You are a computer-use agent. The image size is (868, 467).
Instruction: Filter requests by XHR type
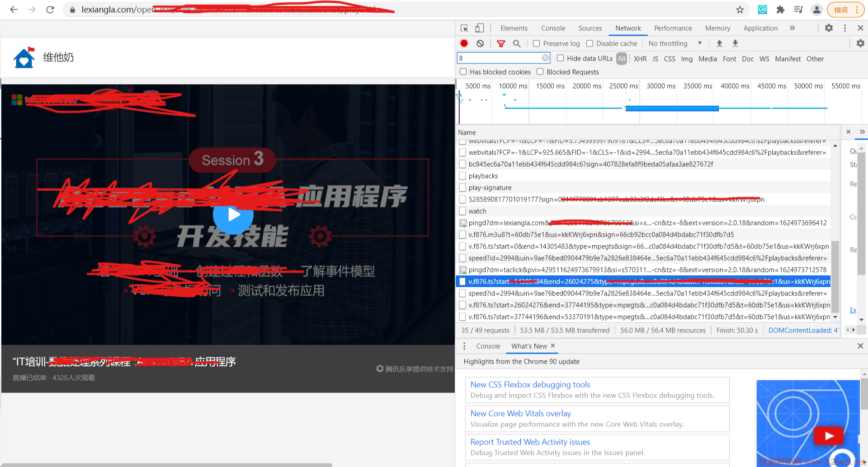pyautogui.click(x=640, y=59)
